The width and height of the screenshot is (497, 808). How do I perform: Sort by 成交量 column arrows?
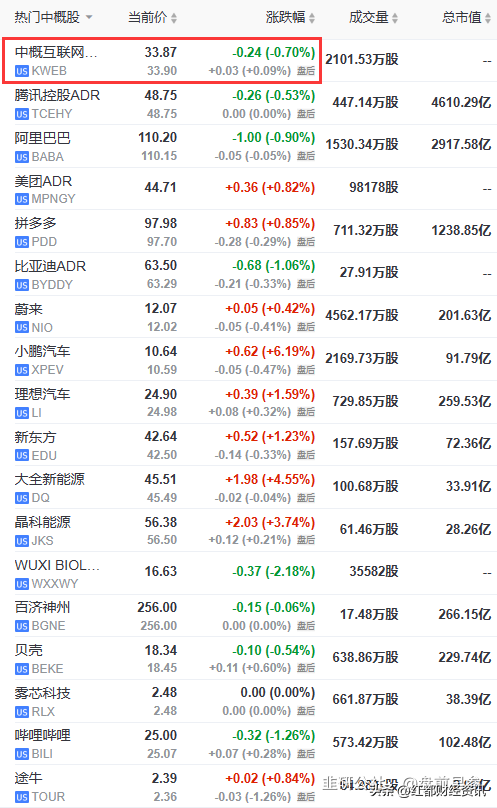[x=394, y=18]
